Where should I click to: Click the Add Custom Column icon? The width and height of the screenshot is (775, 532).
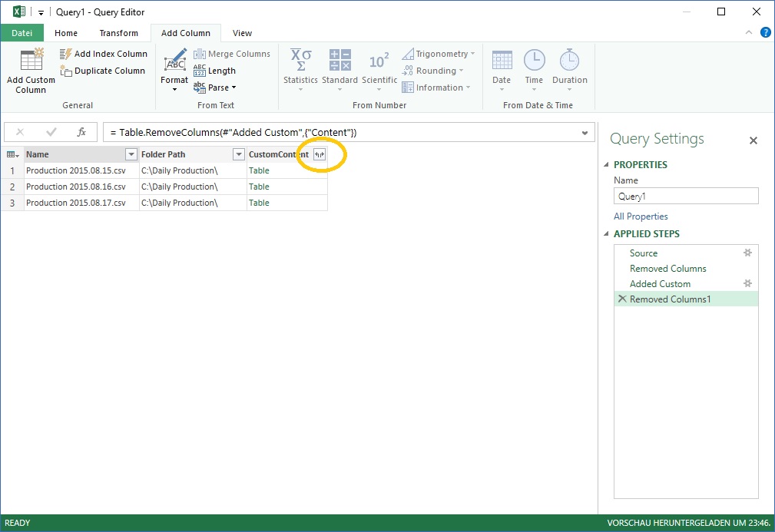[31, 60]
